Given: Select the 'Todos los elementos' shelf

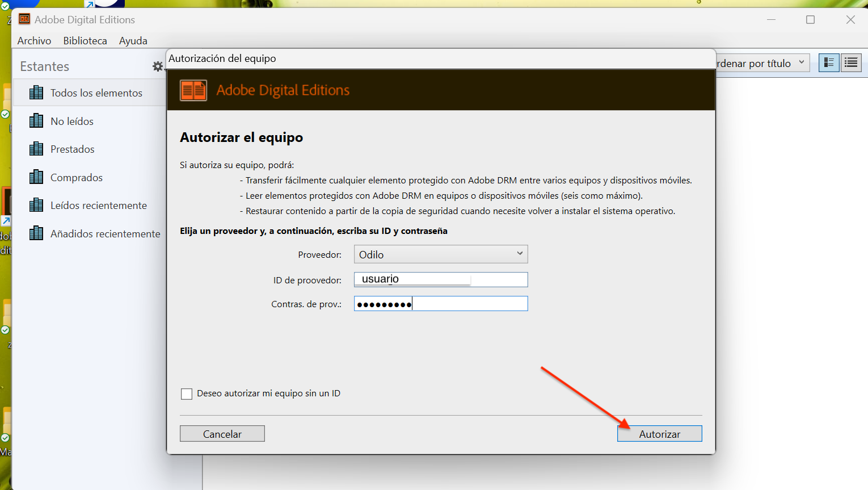Looking at the screenshot, I should click(90, 93).
